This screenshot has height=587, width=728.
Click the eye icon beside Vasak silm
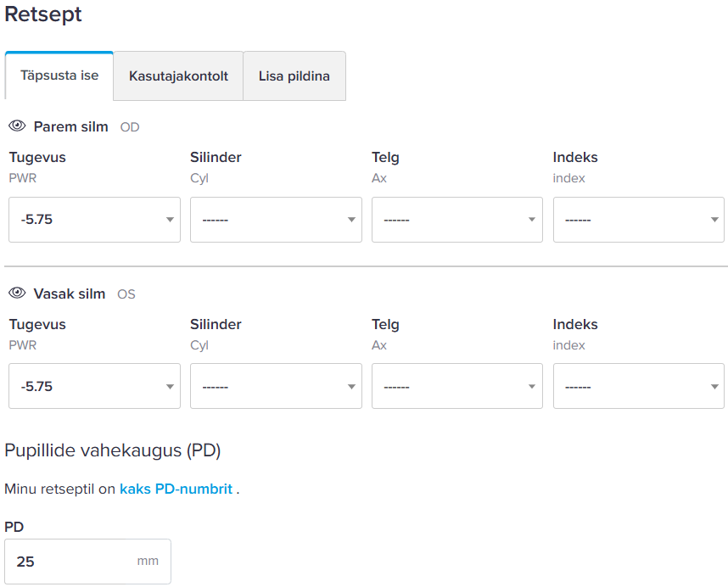pos(17,293)
